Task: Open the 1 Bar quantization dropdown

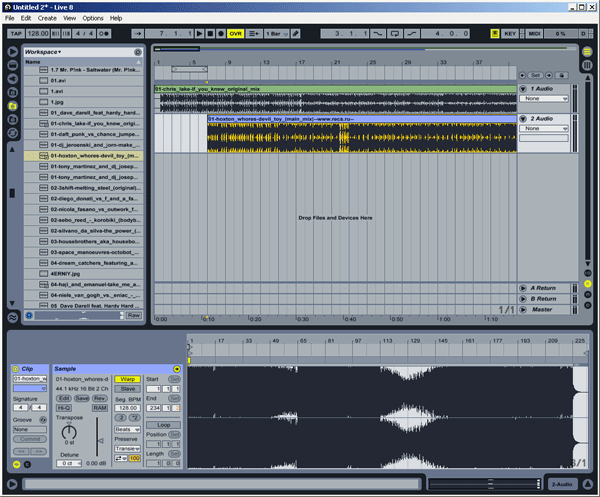Action: click(x=280, y=33)
